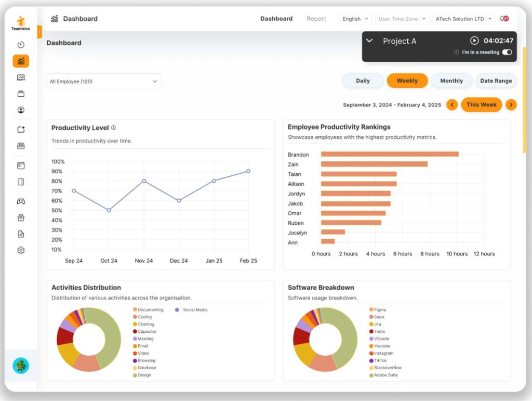The height and width of the screenshot is (401, 532).
Task: Toggle the I'm in a meeting switch
Action: (506, 52)
